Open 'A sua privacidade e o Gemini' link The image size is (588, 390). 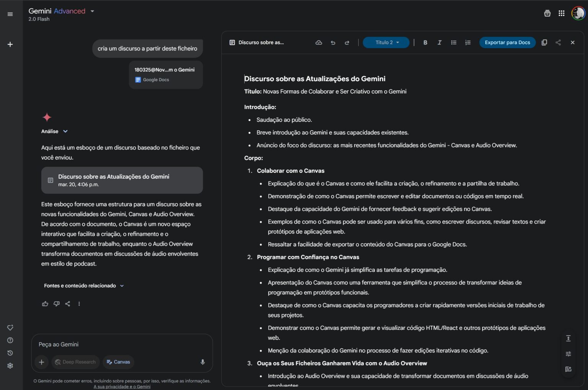(122, 387)
